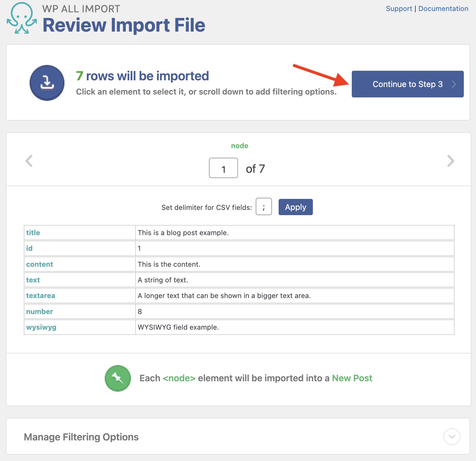Open the node navigation to page forward
This screenshot has width=476, height=461.
point(450,161)
